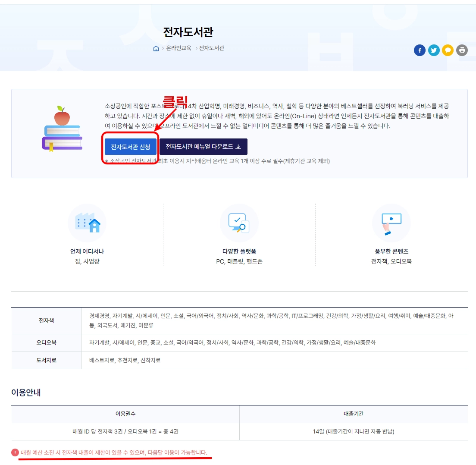The image size is (476, 465).
Task: Select the 도서자료 category row
Action: click(46, 360)
